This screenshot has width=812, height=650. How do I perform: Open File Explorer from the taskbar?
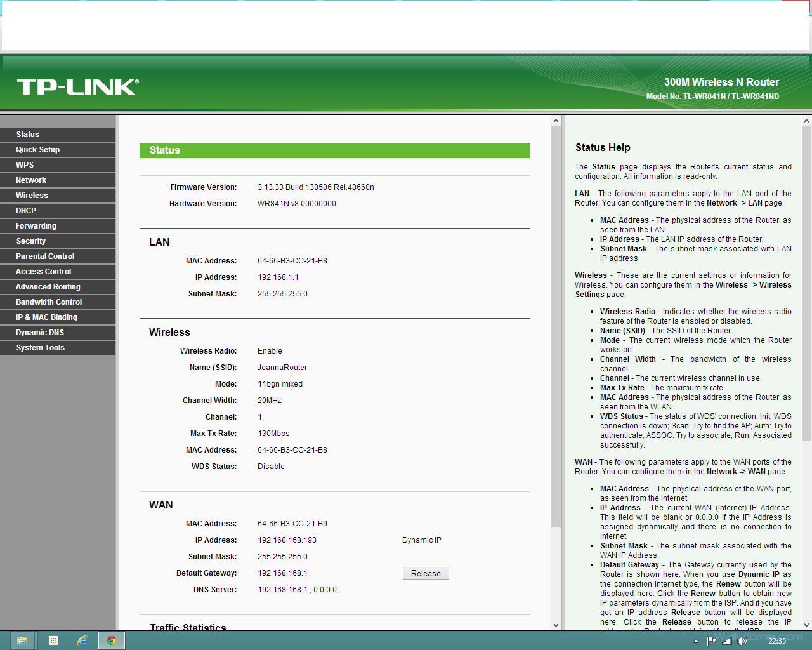[22, 640]
